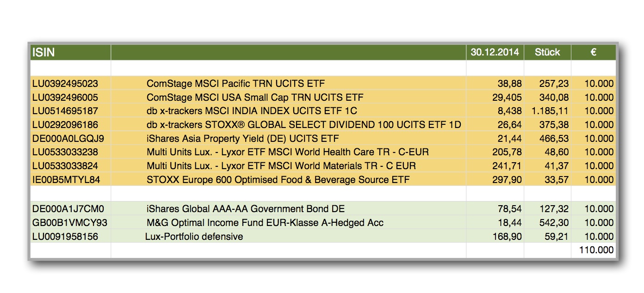Click the Stück column header

click(547, 52)
